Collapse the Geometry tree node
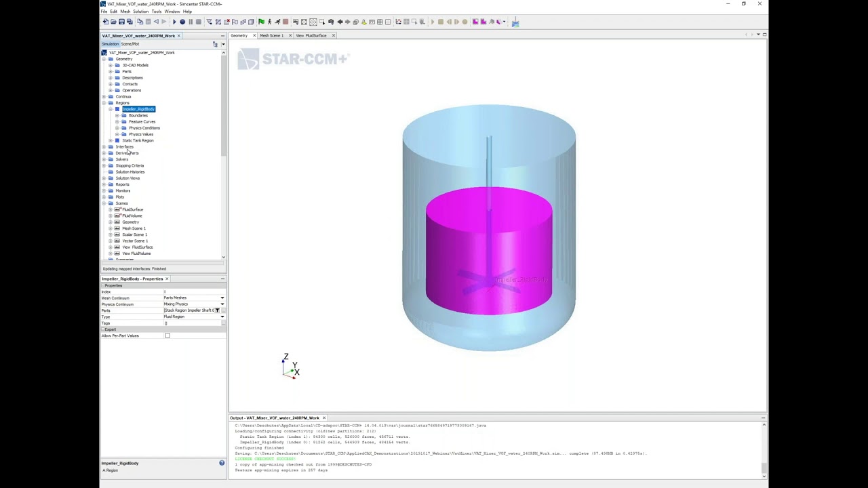 coord(104,59)
